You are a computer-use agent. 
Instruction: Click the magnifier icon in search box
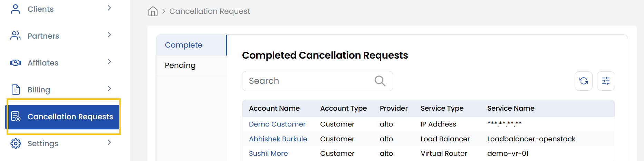pos(380,81)
